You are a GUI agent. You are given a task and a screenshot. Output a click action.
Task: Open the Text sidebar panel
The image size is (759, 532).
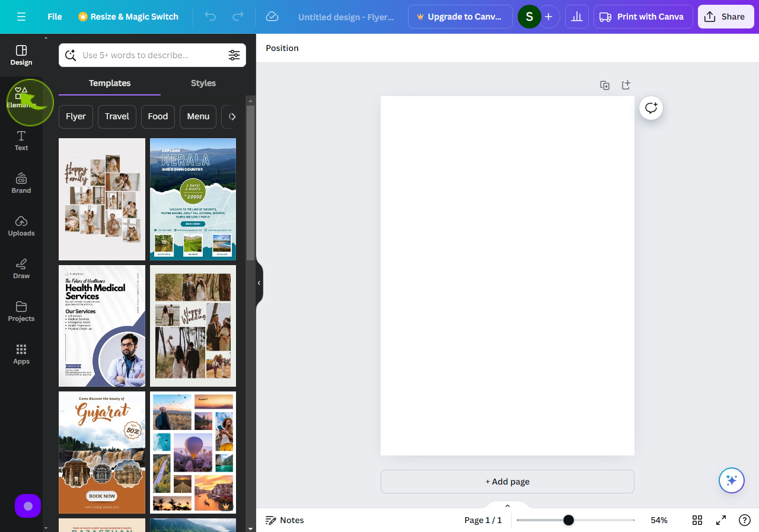(21, 141)
